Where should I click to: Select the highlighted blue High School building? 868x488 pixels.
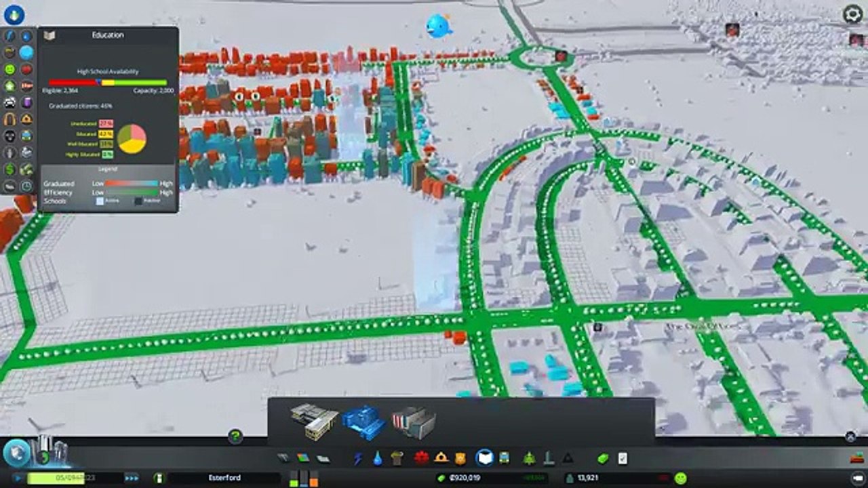(x=364, y=422)
